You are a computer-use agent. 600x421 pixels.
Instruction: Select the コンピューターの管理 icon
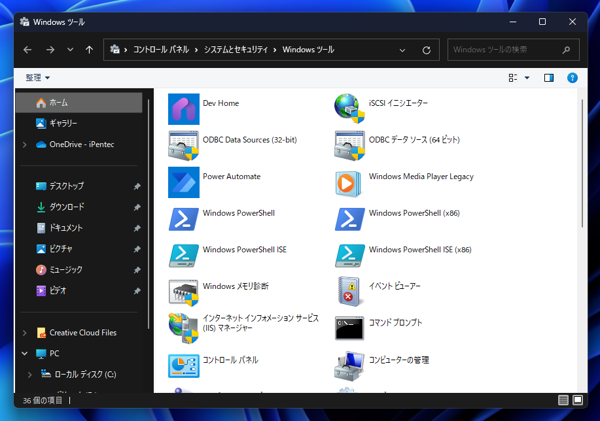[349, 366]
